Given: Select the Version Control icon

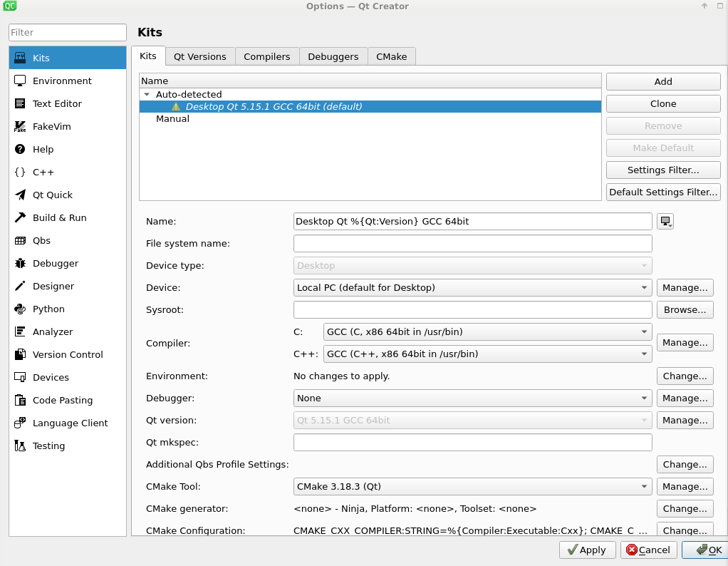Looking at the screenshot, I should 20,354.
